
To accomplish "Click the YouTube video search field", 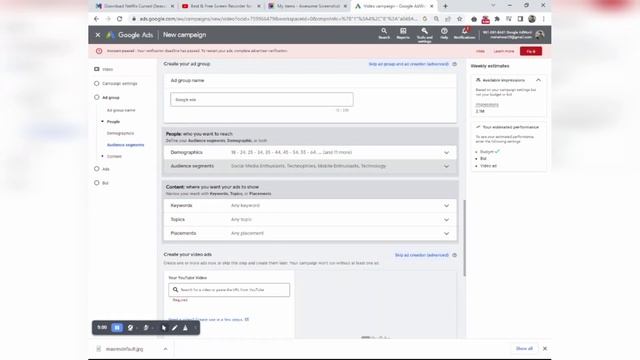I will click(x=229, y=290).
